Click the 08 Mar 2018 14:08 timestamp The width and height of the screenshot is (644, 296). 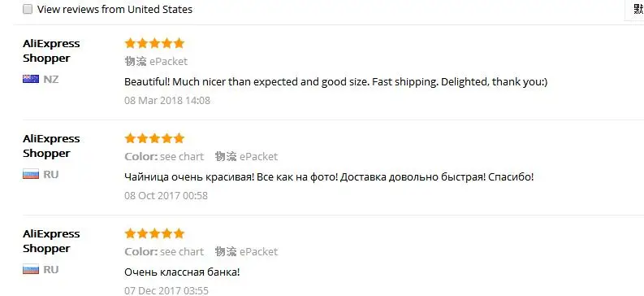coord(167,100)
